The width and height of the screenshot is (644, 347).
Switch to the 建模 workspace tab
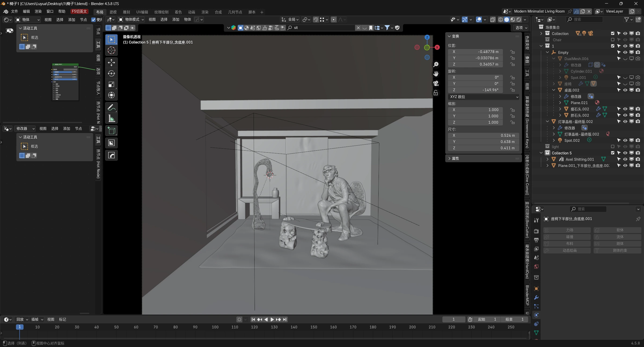pos(113,12)
